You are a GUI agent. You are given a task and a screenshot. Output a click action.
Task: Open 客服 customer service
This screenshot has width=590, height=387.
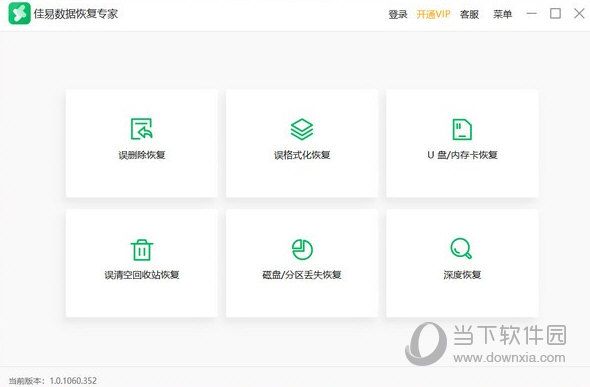point(469,14)
